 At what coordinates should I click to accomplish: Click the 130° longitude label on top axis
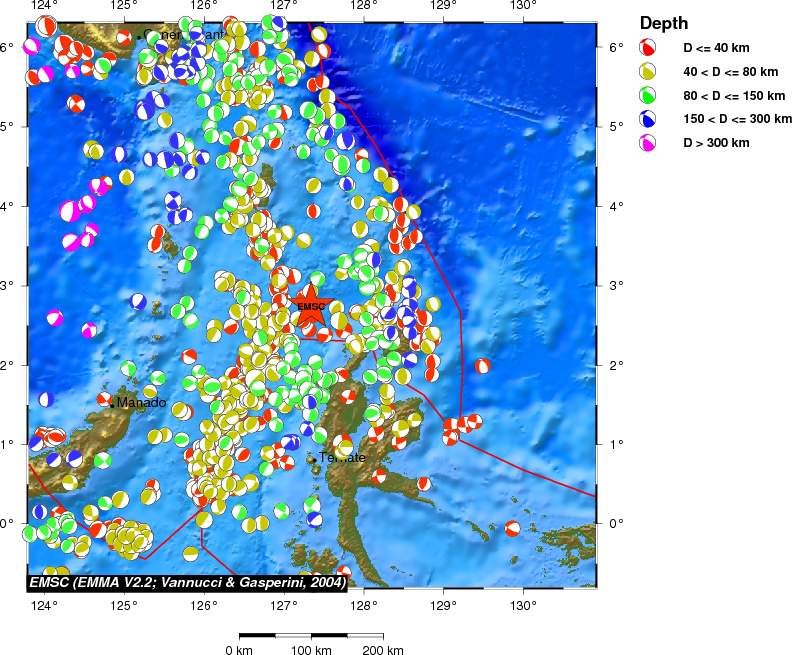(x=523, y=7)
